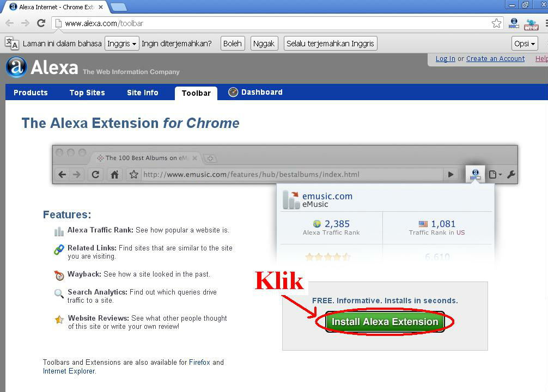Open a new browser tab
548x392 pixels.
[x=119, y=7]
